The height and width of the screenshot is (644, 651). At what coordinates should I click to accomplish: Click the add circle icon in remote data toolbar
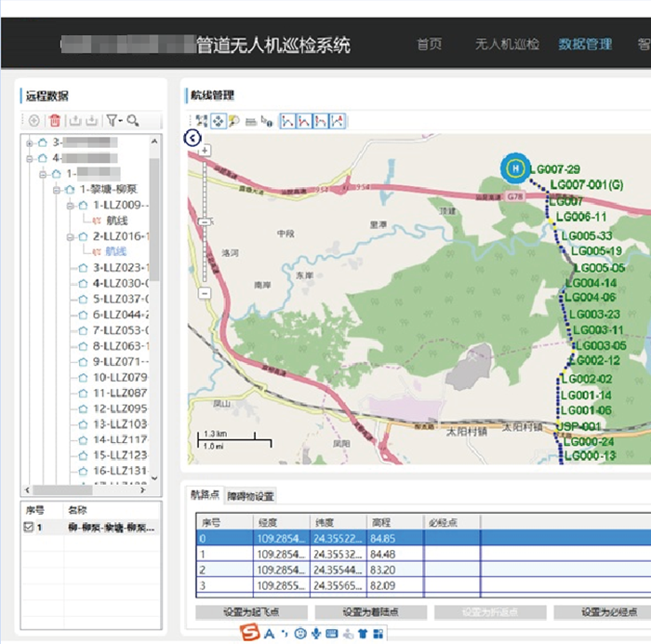tap(34, 120)
